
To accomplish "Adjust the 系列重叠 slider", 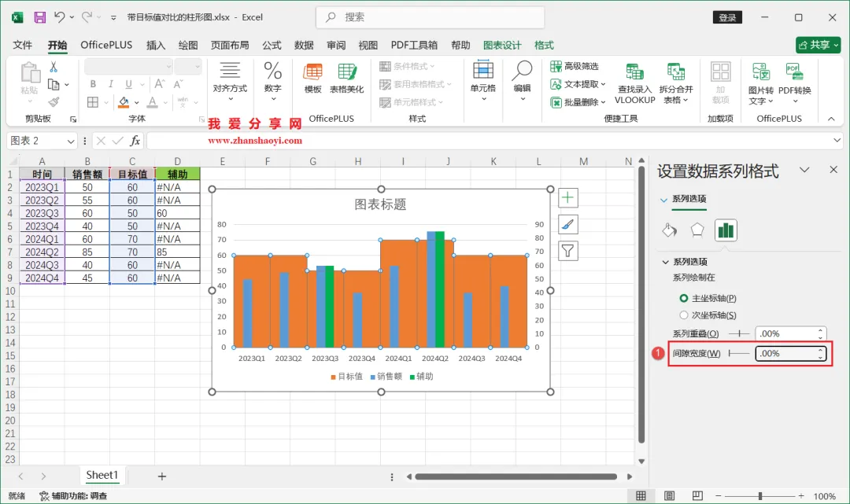I will [738, 334].
